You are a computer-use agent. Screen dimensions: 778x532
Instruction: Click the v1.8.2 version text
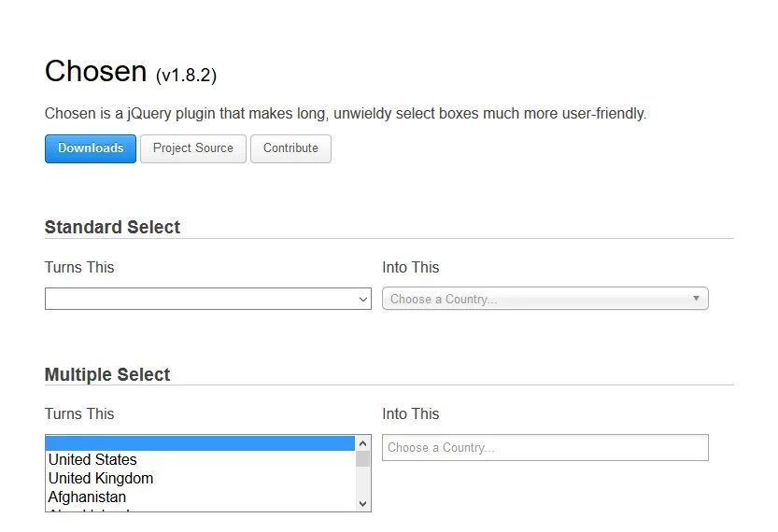coord(187,75)
